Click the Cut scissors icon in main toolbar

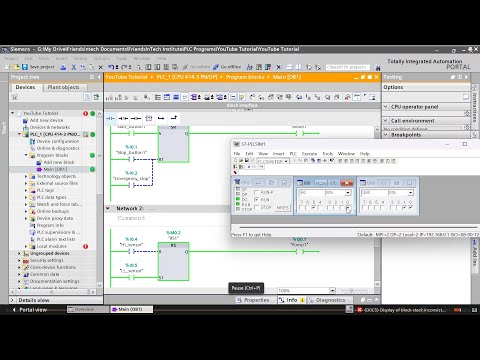[x=74, y=67]
